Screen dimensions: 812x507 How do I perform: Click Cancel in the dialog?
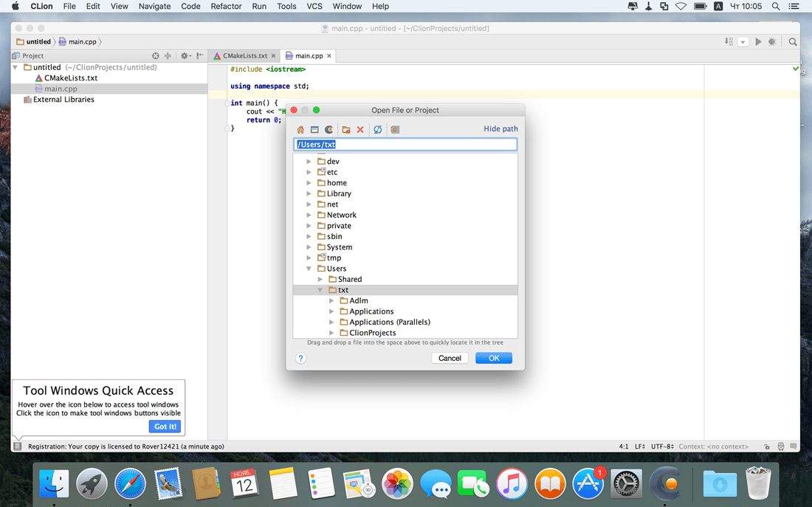[x=450, y=359]
